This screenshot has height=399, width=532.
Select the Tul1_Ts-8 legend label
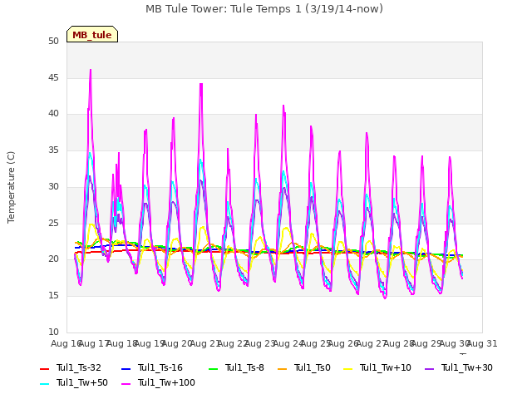[244, 367]
